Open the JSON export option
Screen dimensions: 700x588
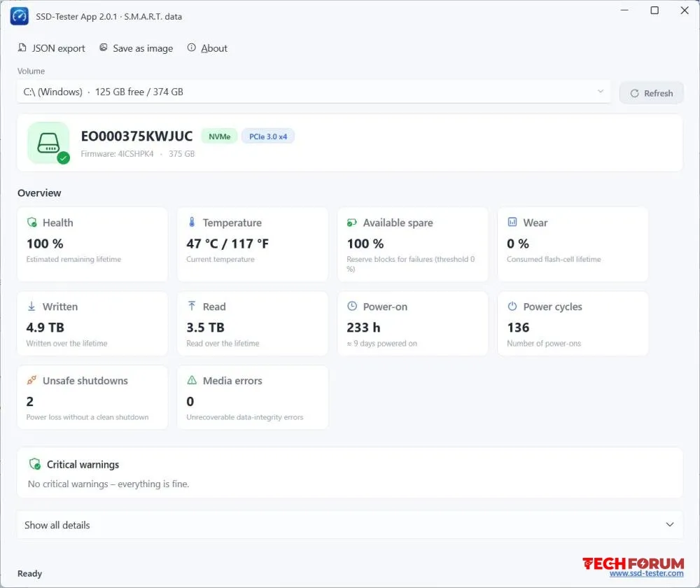coord(51,48)
